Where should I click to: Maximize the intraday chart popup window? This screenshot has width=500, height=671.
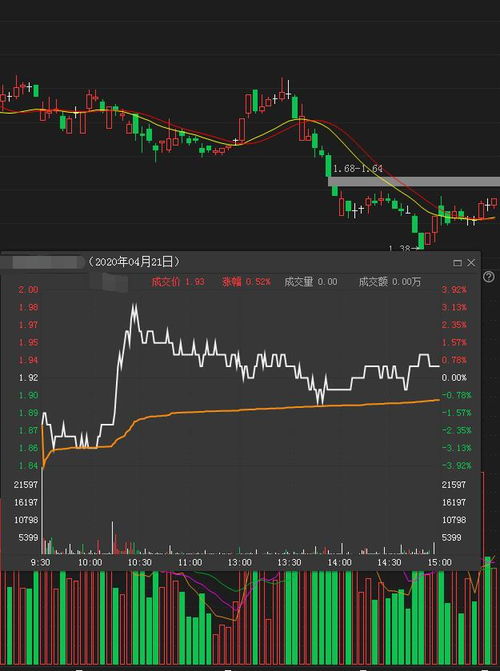pyautogui.click(x=457, y=263)
